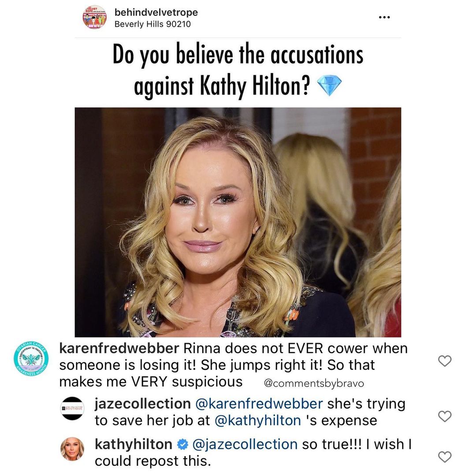Open the blonde woman post photo
The height and width of the screenshot is (476, 476).
pyautogui.click(x=238, y=222)
